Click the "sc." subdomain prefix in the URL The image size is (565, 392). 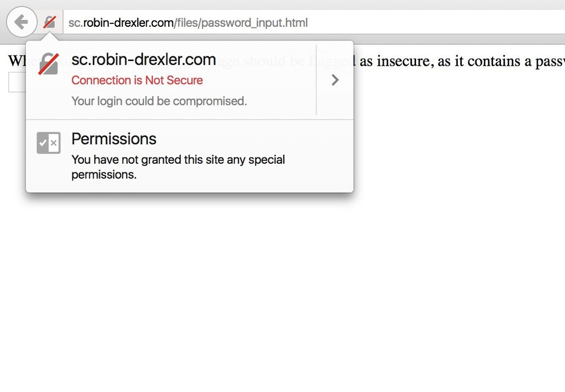point(75,23)
